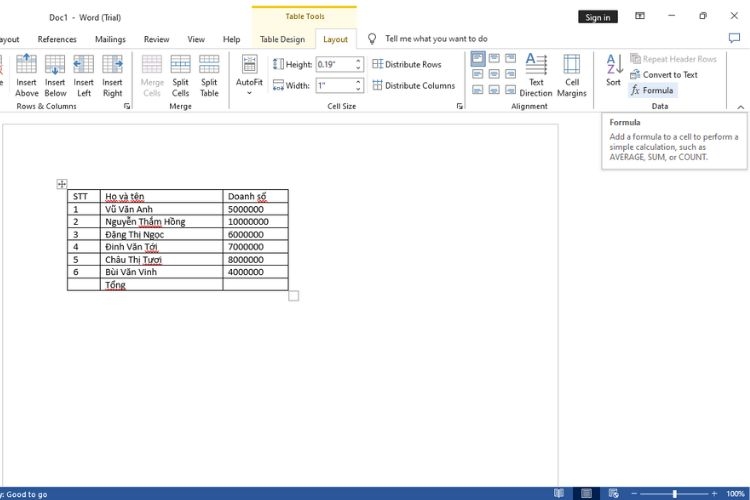
Task: Open the Rows & Columns dialog launcher
Action: pyautogui.click(x=127, y=106)
